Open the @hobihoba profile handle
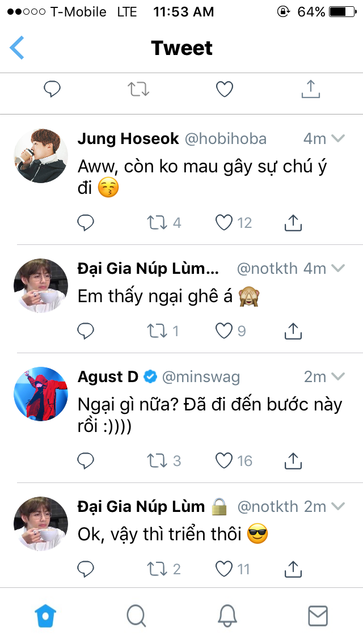 [x=225, y=139]
